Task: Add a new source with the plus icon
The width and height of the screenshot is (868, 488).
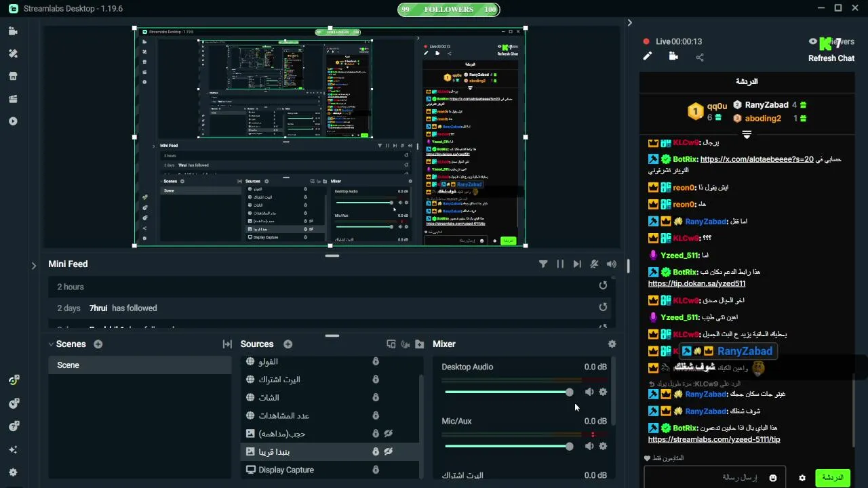Action: pyautogui.click(x=288, y=344)
